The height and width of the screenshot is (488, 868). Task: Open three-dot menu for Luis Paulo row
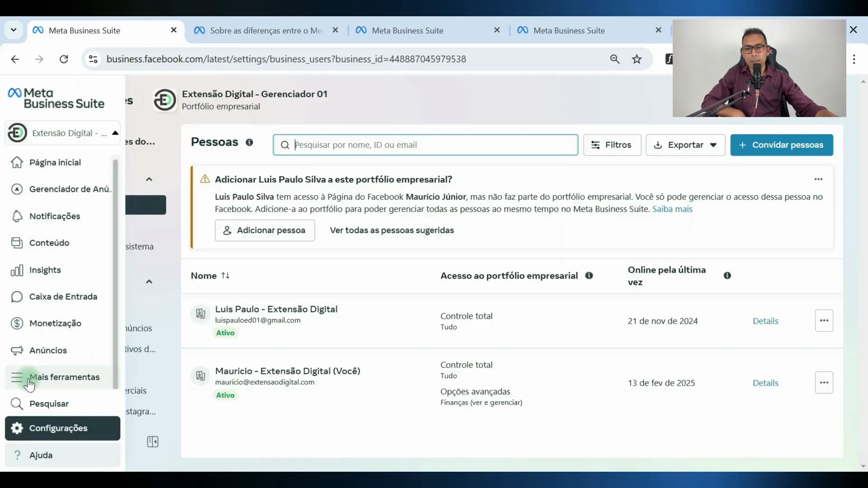(824, 321)
